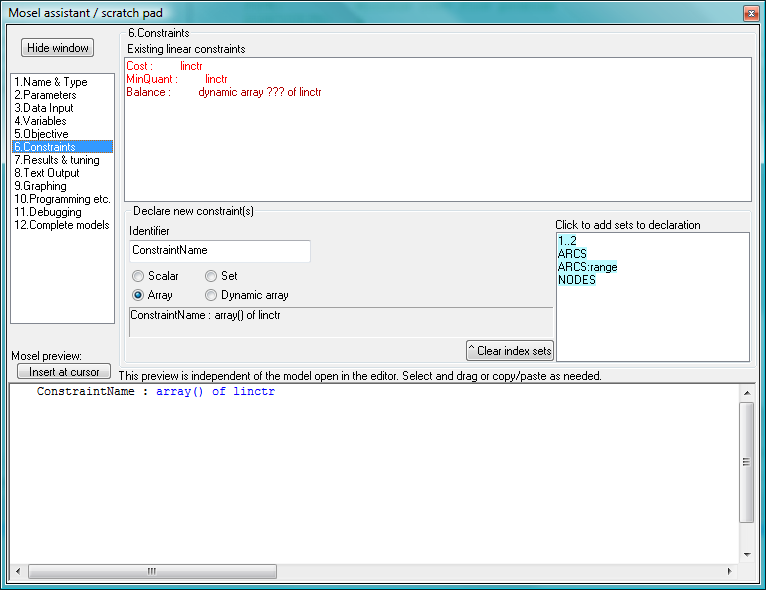Open 7.Results & tuning section
The image size is (766, 590).
(57, 160)
